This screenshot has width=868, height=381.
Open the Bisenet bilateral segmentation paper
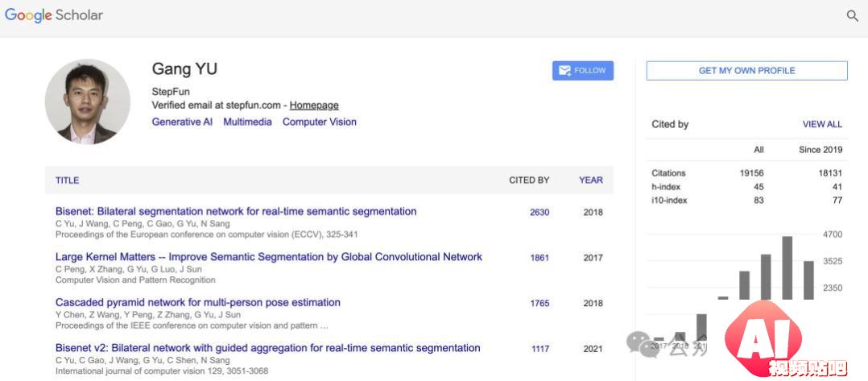[236, 211]
